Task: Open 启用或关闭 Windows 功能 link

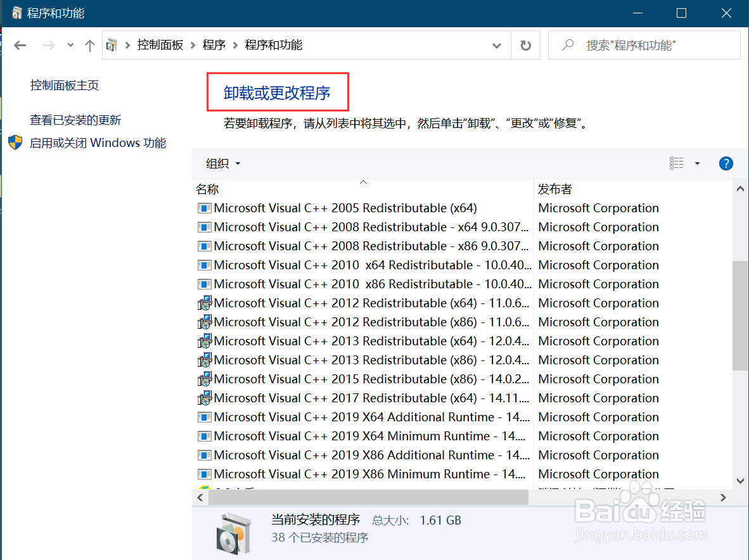Action: click(98, 143)
